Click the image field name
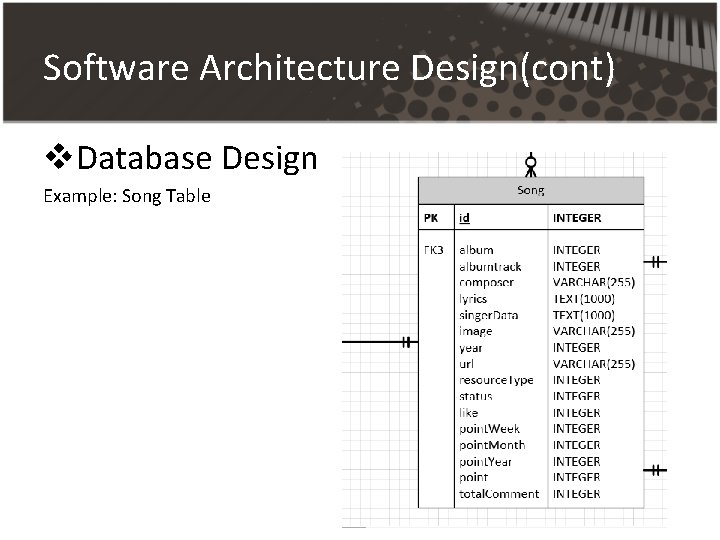This screenshot has width=720, height=540. click(476, 332)
